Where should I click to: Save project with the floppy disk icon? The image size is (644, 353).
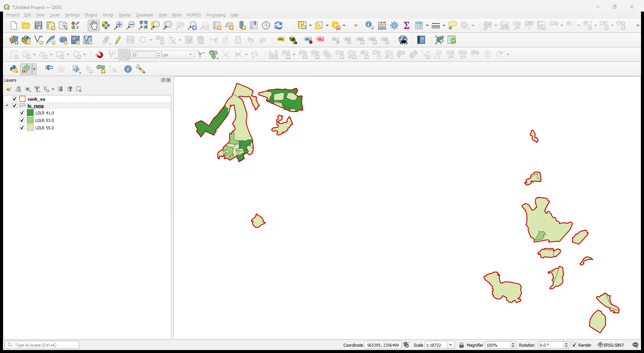coord(38,25)
